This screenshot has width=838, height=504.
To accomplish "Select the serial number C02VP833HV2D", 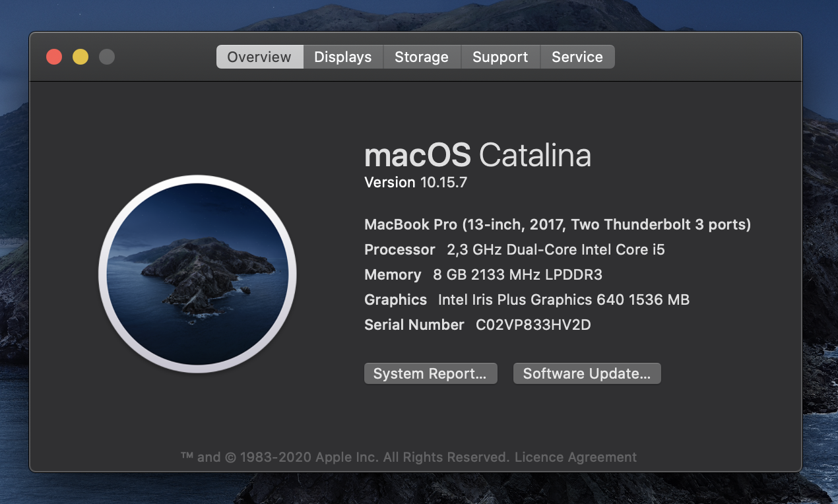I will [533, 325].
